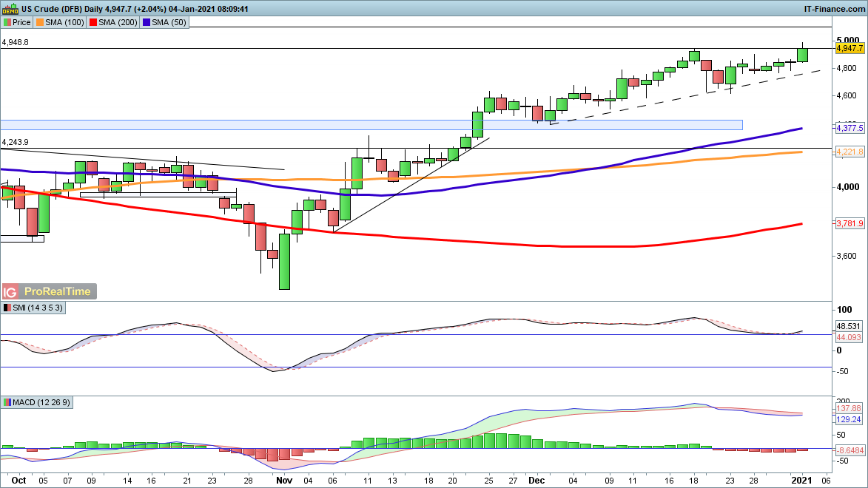868x488 pixels.
Task: Click the red 3,781.9 SMA price tag
Action: coord(850,223)
